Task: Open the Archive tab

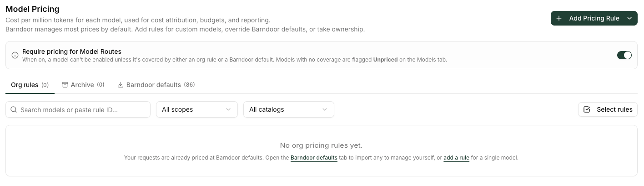Action: coord(83,85)
